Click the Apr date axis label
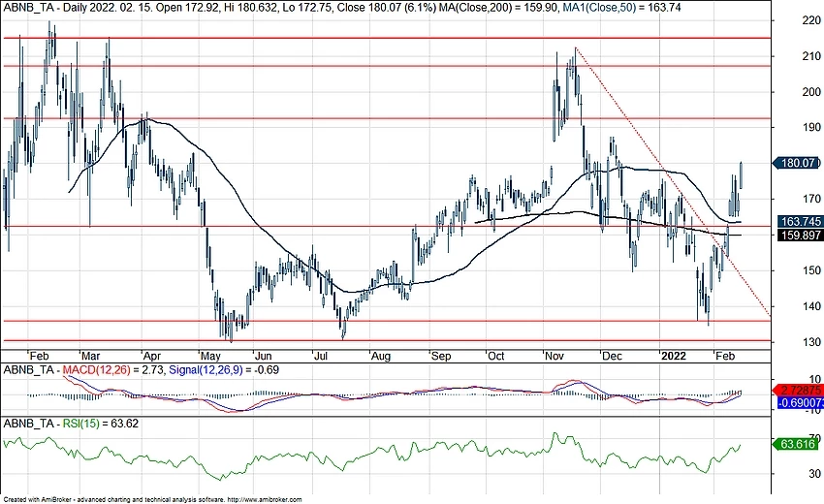Image resolution: width=824 pixels, height=504 pixels. [x=152, y=356]
